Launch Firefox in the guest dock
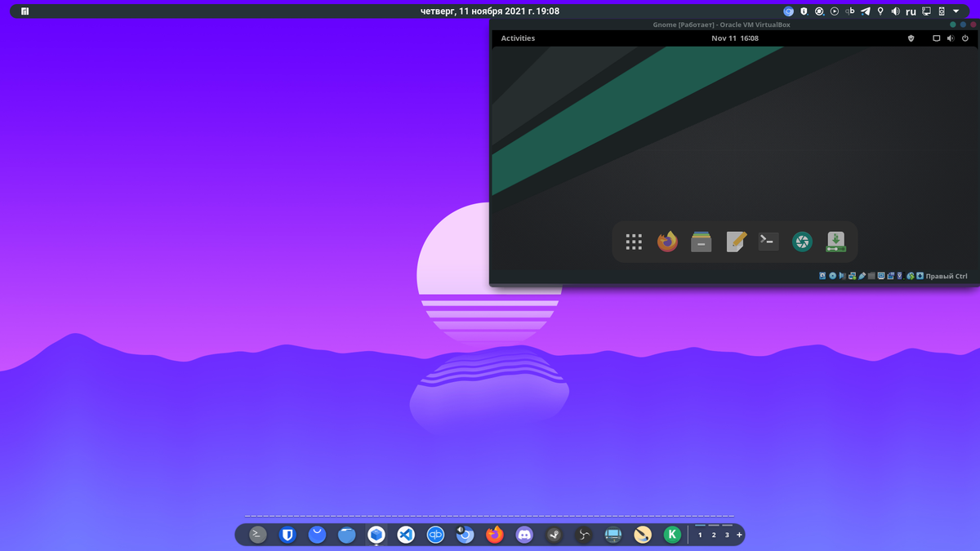Image resolution: width=980 pixels, height=551 pixels. (x=668, y=242)
